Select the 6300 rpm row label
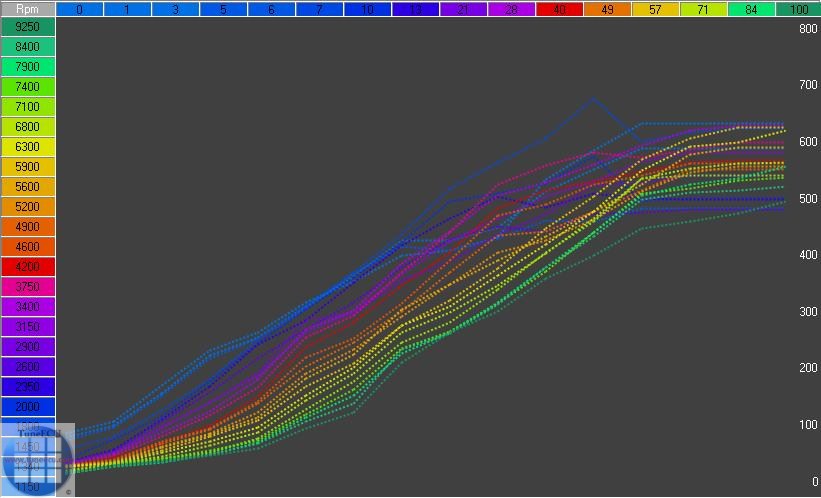 (x=28, y=147)
